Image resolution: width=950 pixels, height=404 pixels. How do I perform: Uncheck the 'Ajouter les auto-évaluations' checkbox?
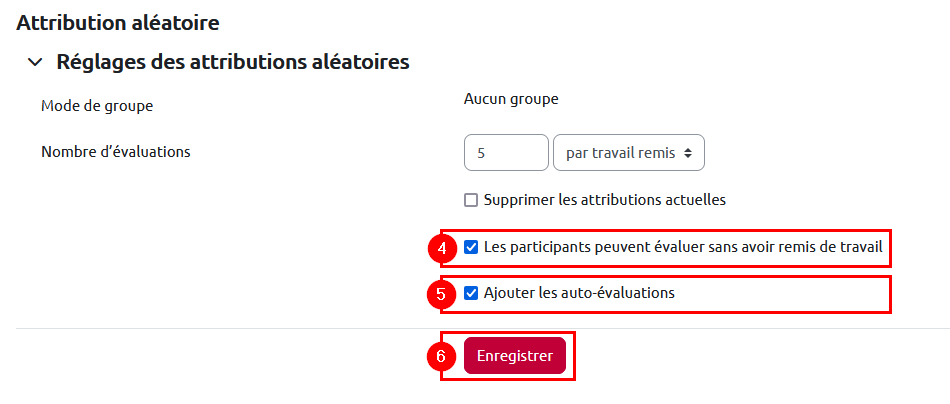pyautogui.click(x=471, y=293)
